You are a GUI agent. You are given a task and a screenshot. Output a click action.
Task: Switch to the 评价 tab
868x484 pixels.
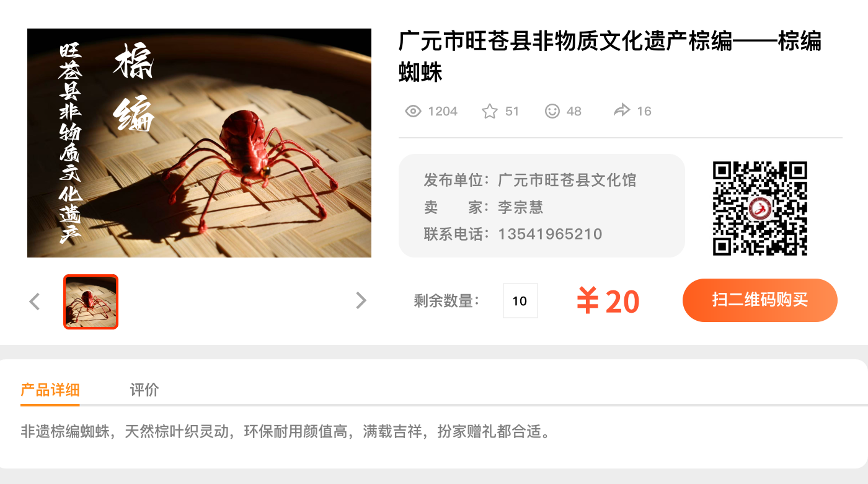(x=144, y=390)
